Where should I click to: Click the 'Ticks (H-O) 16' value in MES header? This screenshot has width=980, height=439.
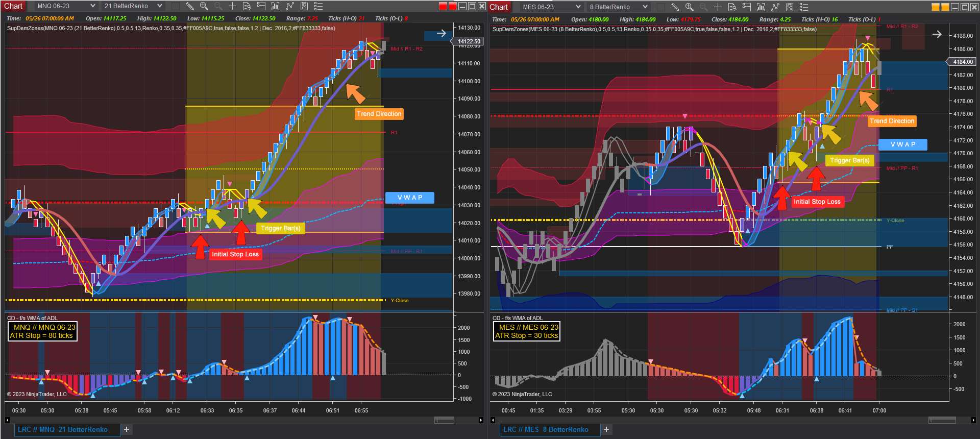[820, 19]
